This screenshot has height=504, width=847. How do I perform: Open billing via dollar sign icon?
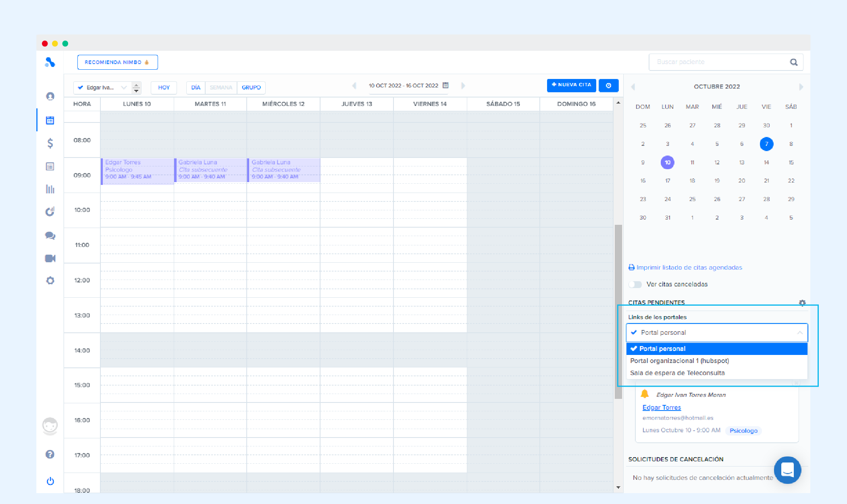(50, 143)
